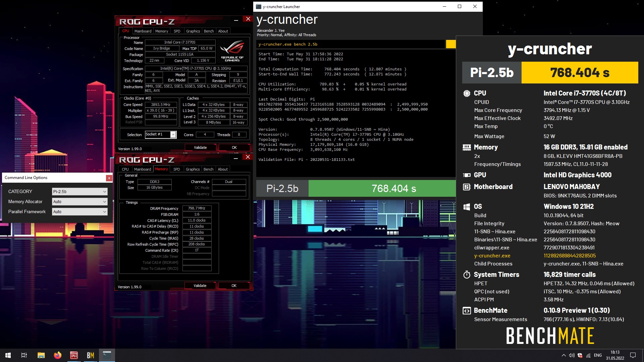Open About tab in the Timings CPU-Z window

pos(223,169)
